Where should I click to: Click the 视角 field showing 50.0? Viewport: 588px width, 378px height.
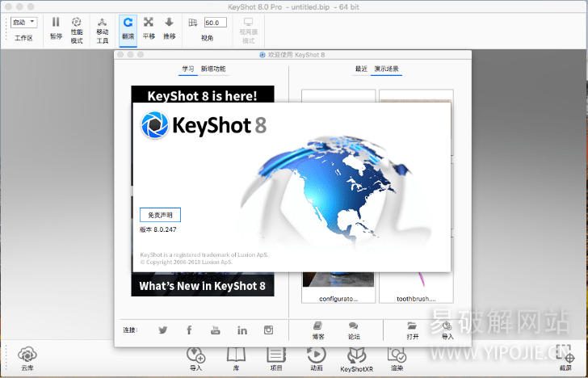point(215,23)
